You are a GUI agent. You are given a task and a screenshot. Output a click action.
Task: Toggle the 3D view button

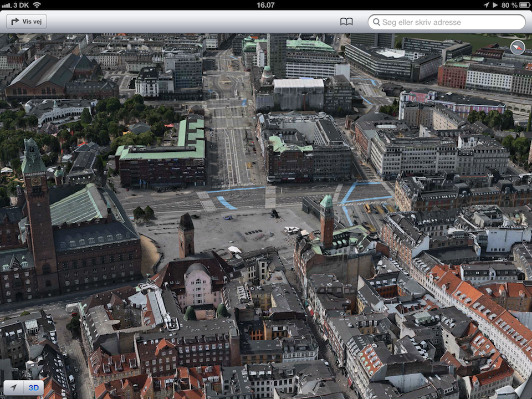click(x=34, y=387)
